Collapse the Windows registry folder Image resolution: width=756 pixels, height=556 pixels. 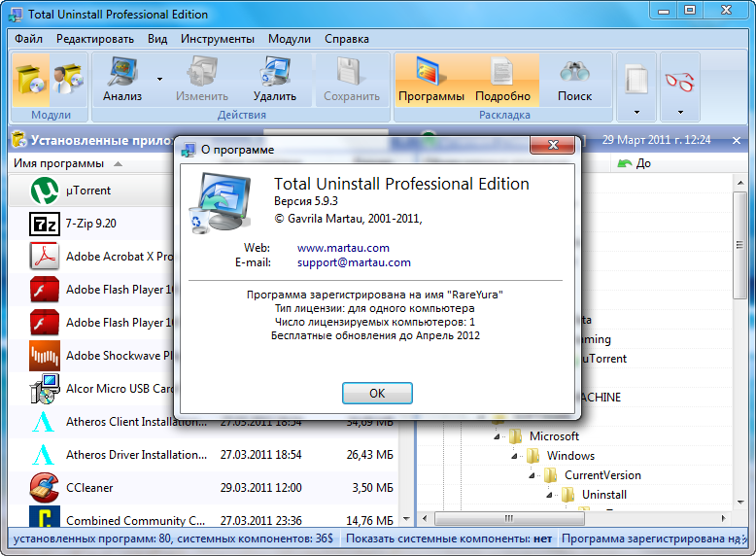point(514,456)
